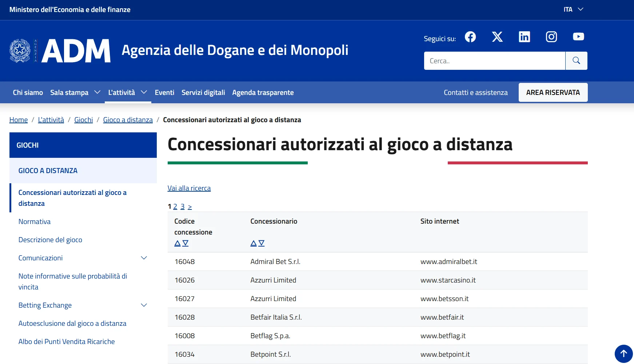Open Autoesclusione dal gioco a distanza
The height and width of the screenshot is (364, 634).
(x=72, y=323)
